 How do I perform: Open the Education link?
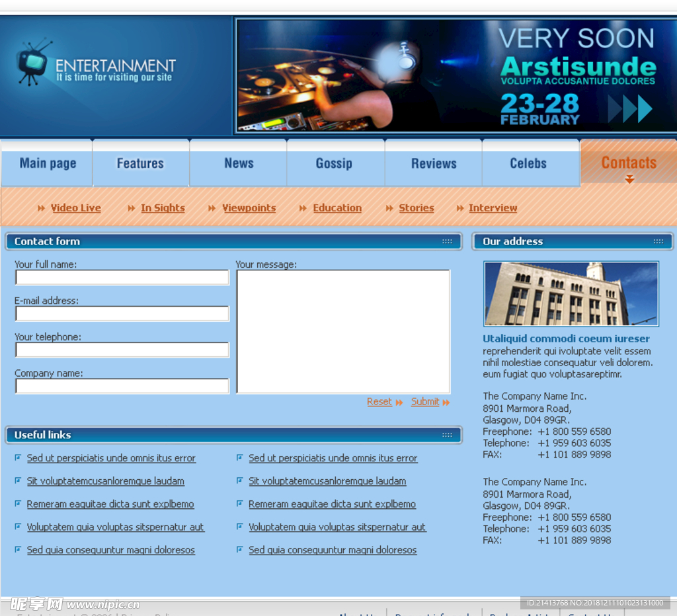(337, 208)
